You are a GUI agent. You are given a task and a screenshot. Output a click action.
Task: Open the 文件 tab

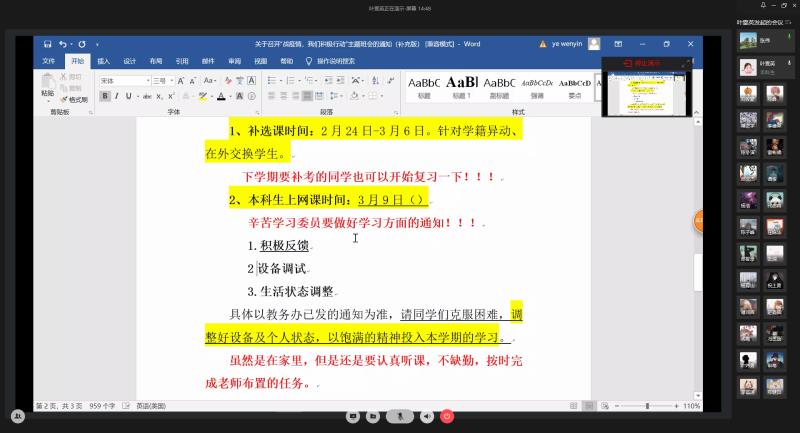click(x=48, y=61)
